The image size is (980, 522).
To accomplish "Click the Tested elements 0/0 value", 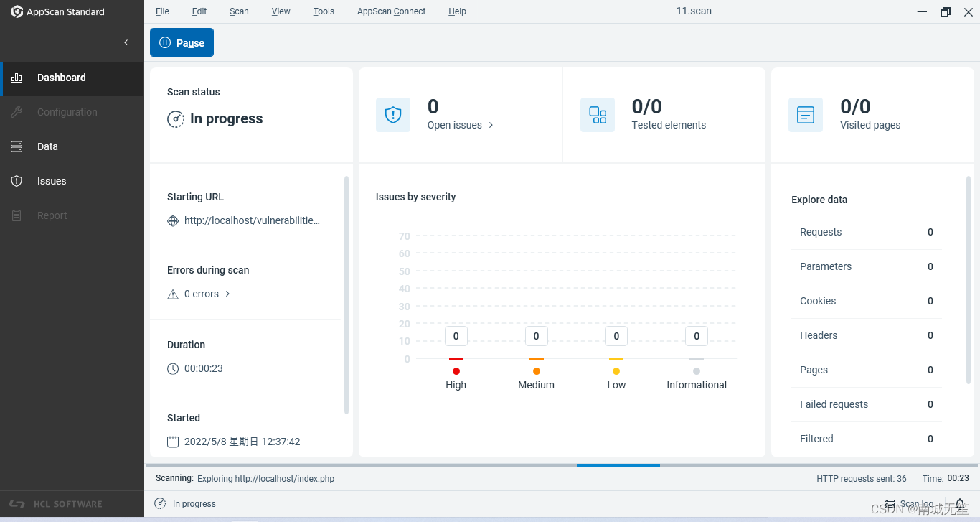I will [x=647, y=107].
